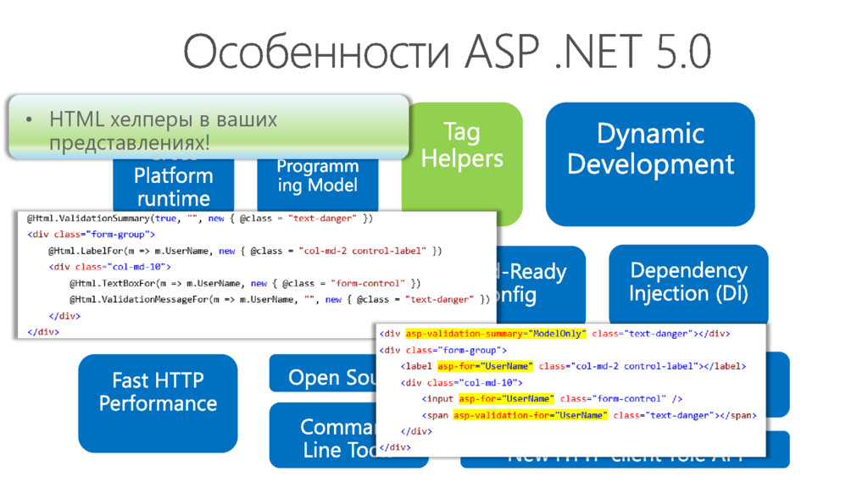Click the Dependency Injection (DI) tile

pyautogui.click(x=688, y=283)
